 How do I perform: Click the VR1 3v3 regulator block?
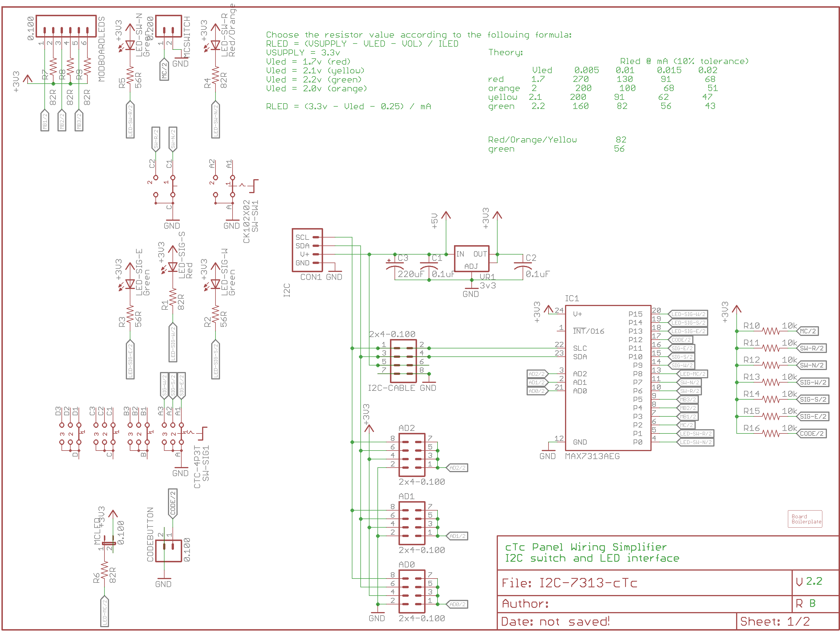click(x=471, y=258)
